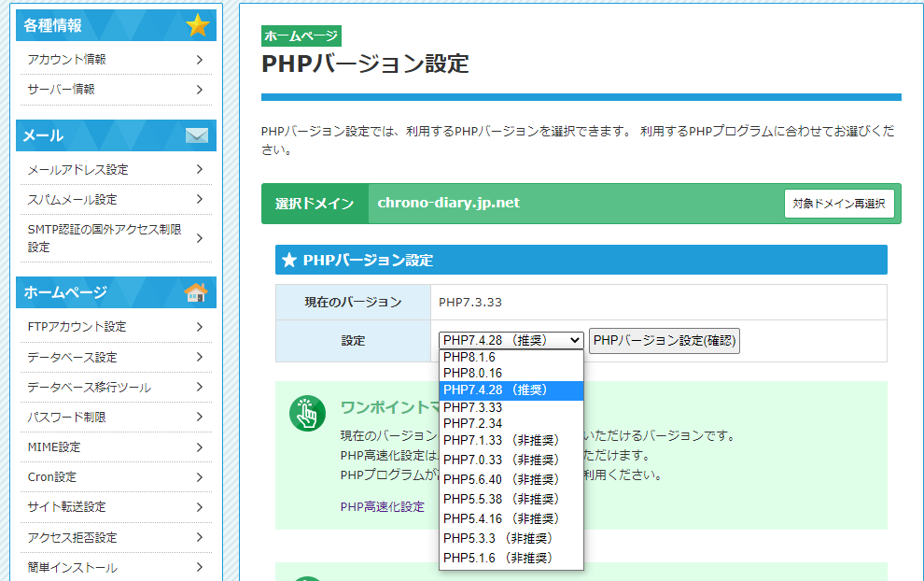
Task: Select PHP7.2.34 from the dropdown list
Action: click(511, 423)
